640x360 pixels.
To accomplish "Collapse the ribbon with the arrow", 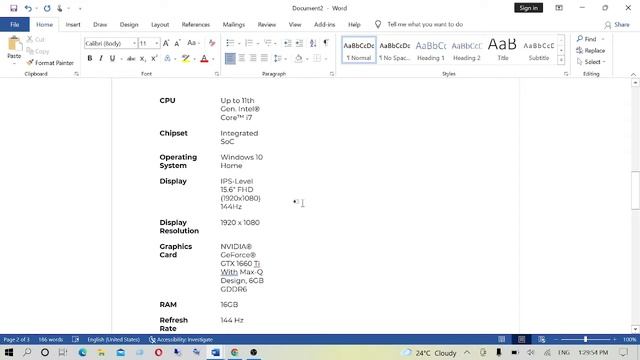I will click(633, 74).
